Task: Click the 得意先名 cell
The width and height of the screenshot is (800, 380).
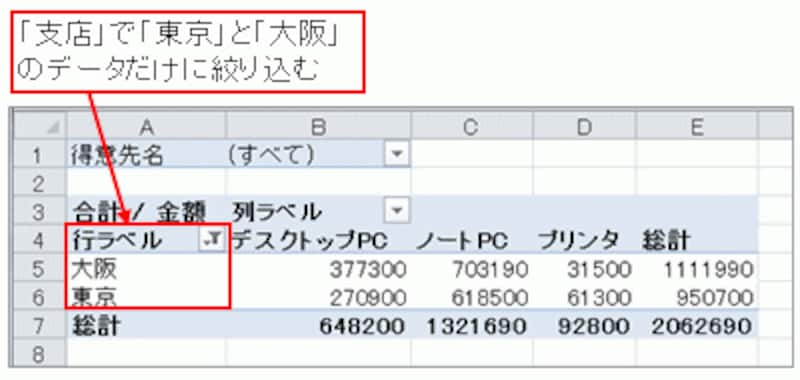Action: pos(146,154)
